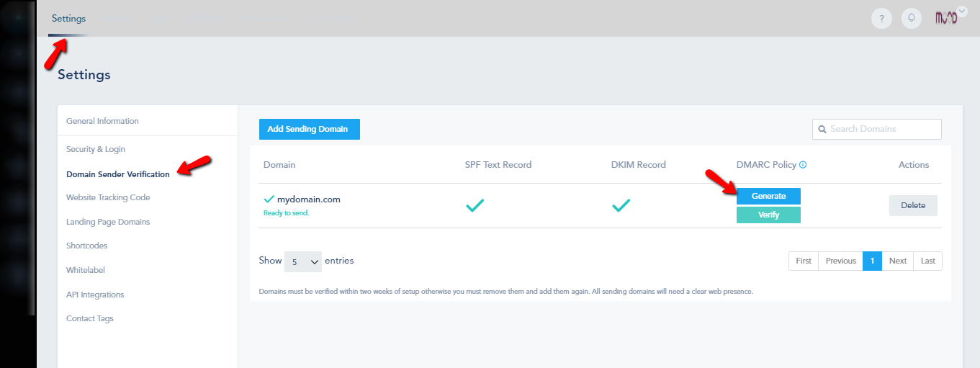Click into the Search Domains field
This screenshot has height=368, width=980.
point(883,129)
